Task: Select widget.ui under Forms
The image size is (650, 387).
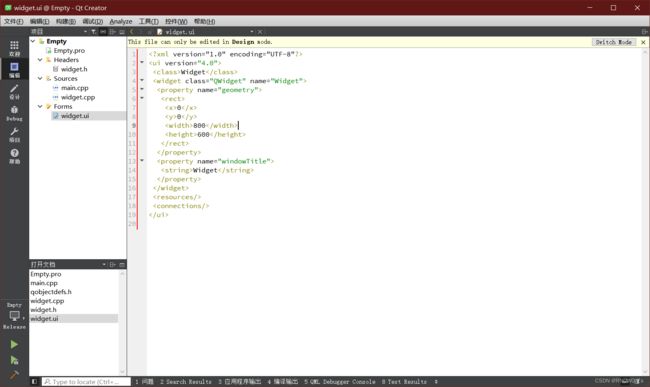Action: (x=75, y=116)
